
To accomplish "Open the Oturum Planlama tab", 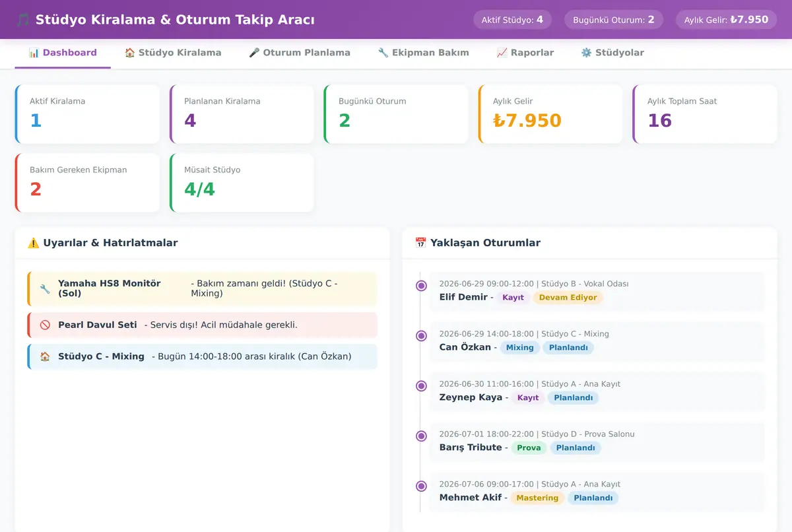I will pos(300,53).
